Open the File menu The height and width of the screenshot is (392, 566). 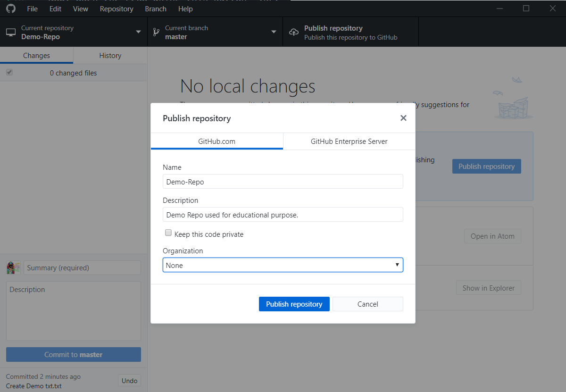pos(33,8)
